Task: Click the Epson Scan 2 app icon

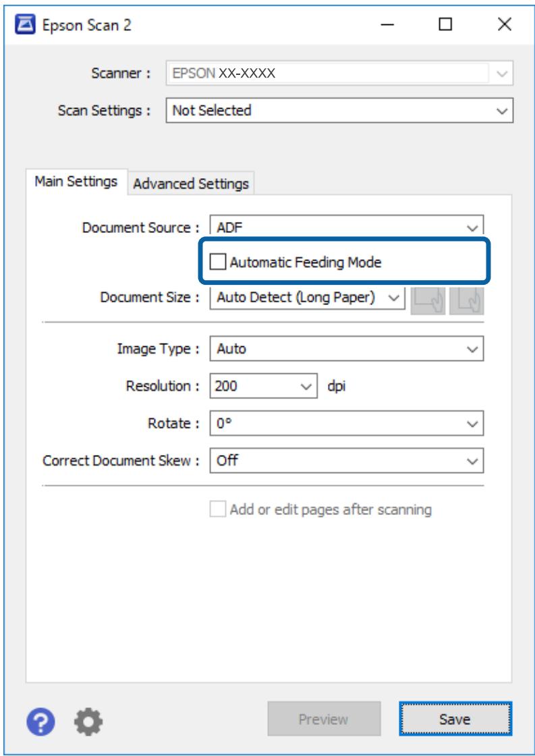Action: pos(24,25)
